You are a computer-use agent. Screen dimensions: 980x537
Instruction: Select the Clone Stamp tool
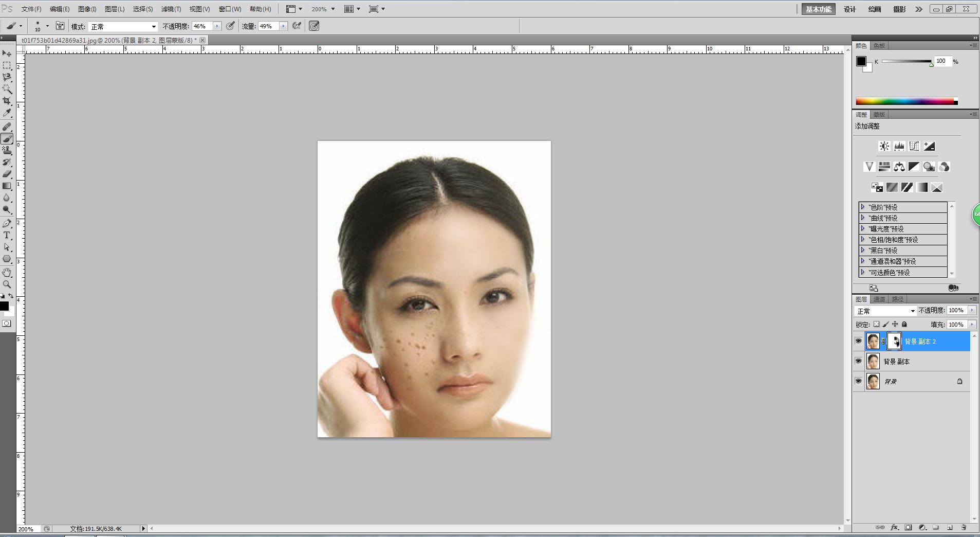point(7,150)
